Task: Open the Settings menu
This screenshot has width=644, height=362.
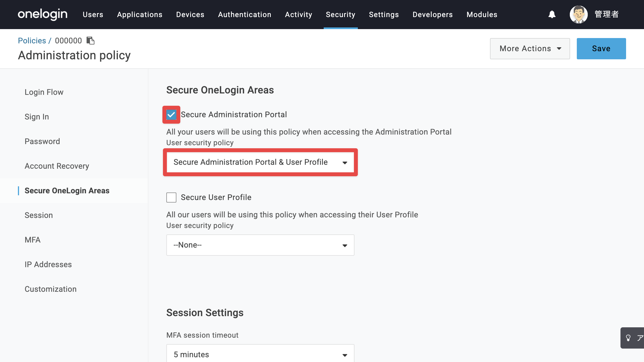Action: coord(384,15)
